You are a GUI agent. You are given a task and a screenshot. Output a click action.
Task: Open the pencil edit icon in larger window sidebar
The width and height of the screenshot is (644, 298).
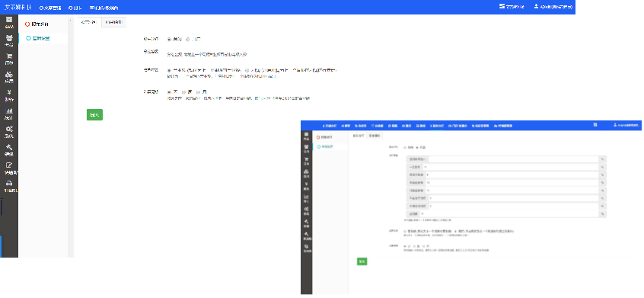[9, 165]
